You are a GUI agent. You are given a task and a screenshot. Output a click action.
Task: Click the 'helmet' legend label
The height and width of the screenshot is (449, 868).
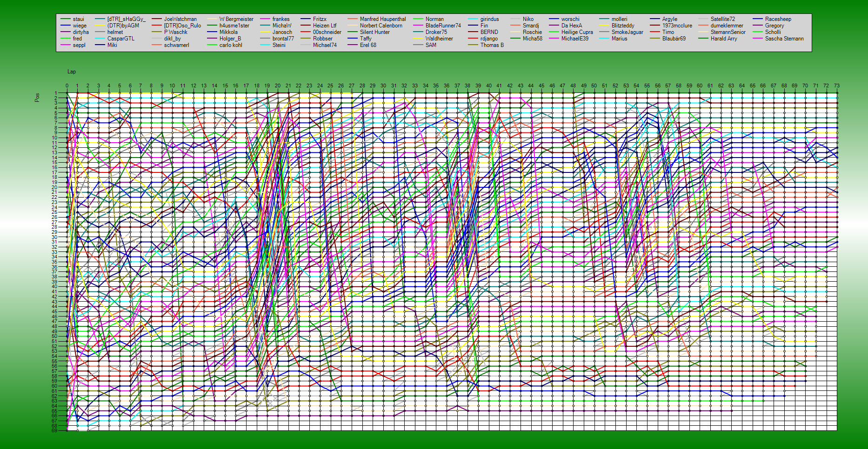point(115,32)
